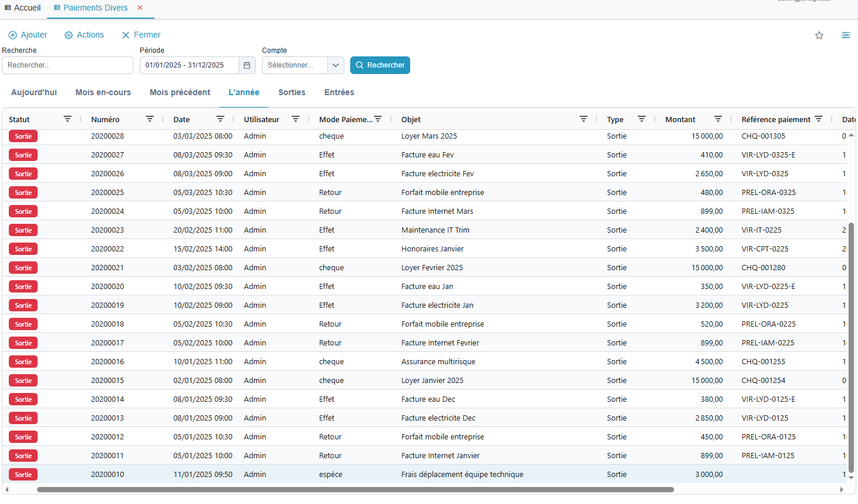Close the Paiements Divers tab
858x504 pixels.
point(140,8)
